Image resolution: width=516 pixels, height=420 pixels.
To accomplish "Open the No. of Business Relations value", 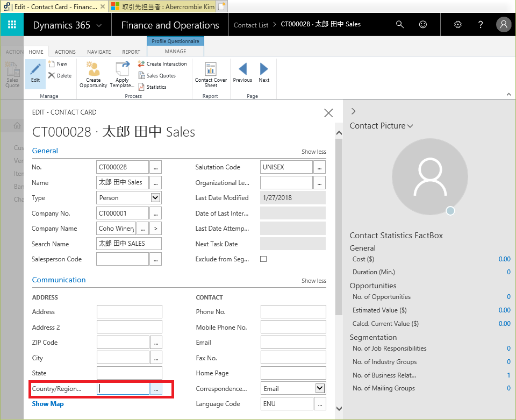I will [x=508, y=375].
